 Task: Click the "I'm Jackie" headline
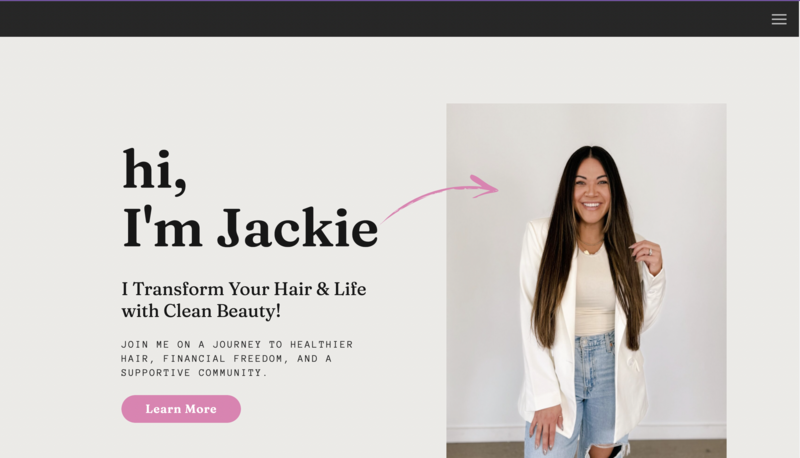pyautogui.click(x=249, y=228)
